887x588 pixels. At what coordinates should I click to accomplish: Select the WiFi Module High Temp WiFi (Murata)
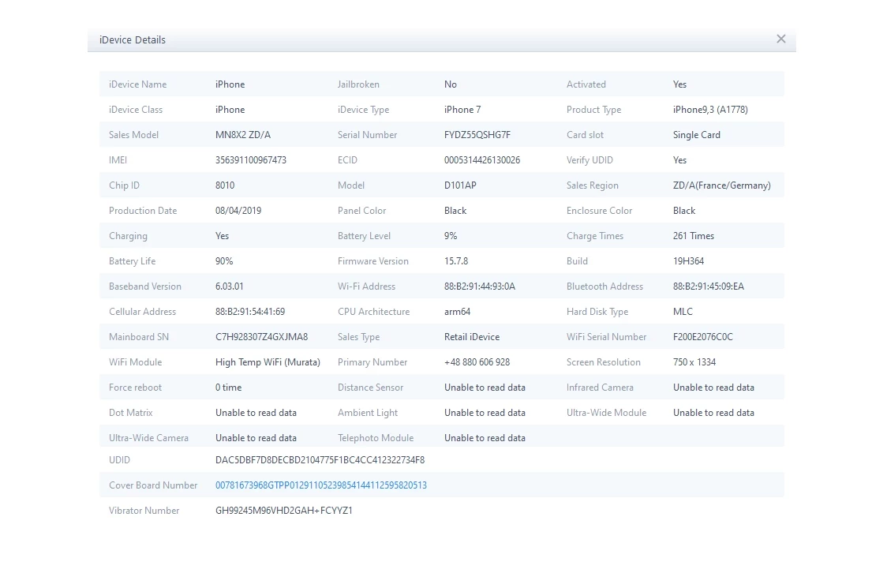coord(268,362)
